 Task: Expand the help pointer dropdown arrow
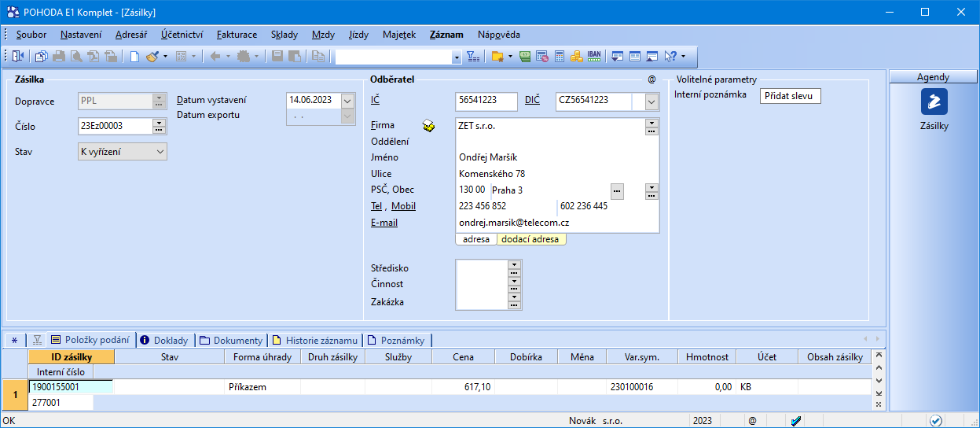(x=683, y=56)
